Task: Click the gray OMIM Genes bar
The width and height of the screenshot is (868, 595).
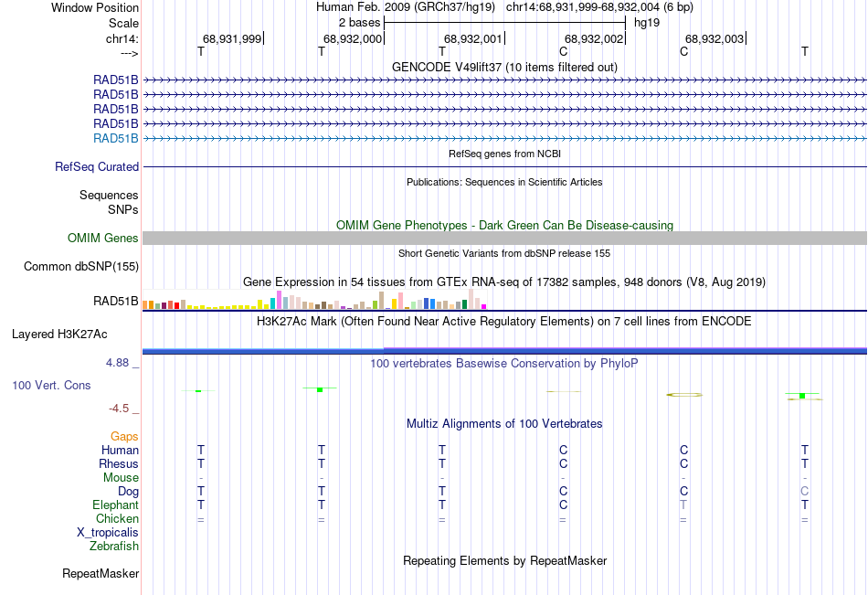Action: click(x=504, y=239)
